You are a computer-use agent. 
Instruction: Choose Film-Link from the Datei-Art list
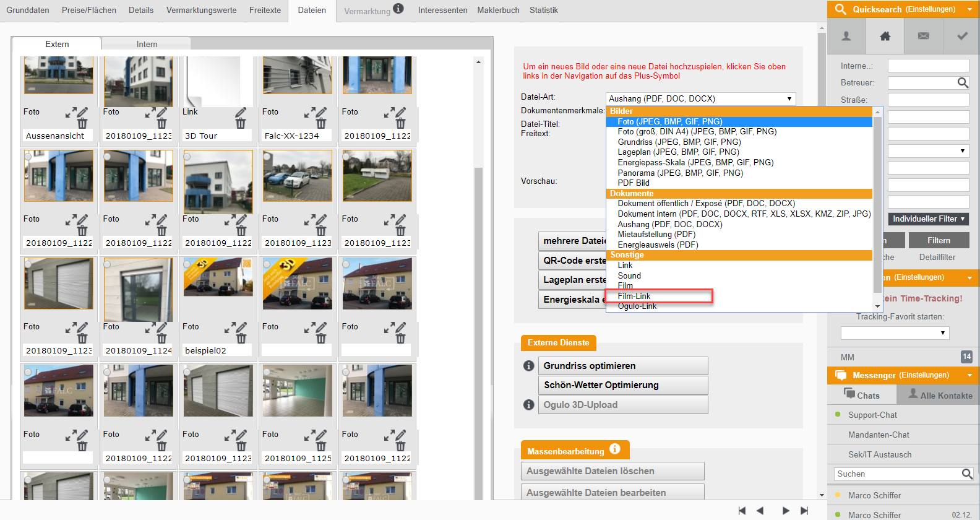pos(634,296)
